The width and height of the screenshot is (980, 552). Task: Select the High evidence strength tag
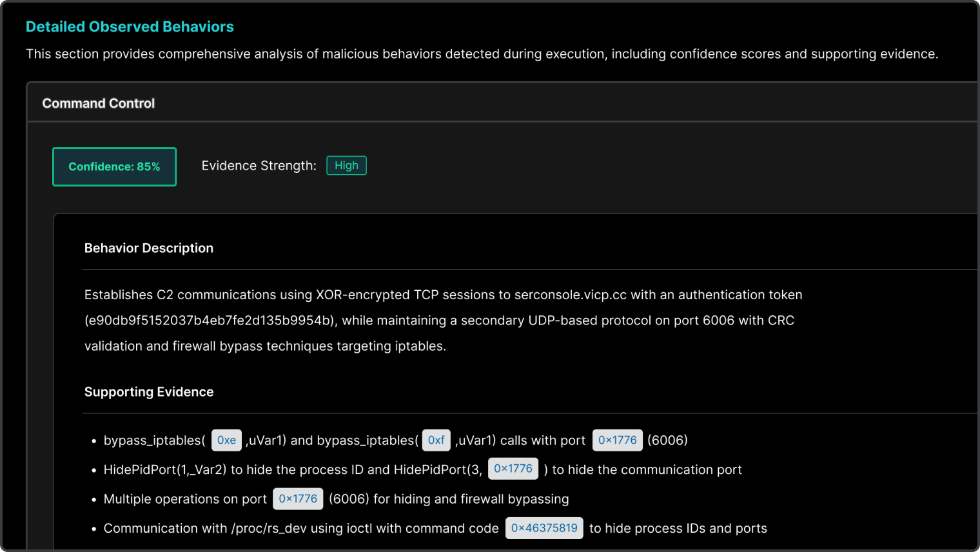pyautogui.click(x=346, y=166)
